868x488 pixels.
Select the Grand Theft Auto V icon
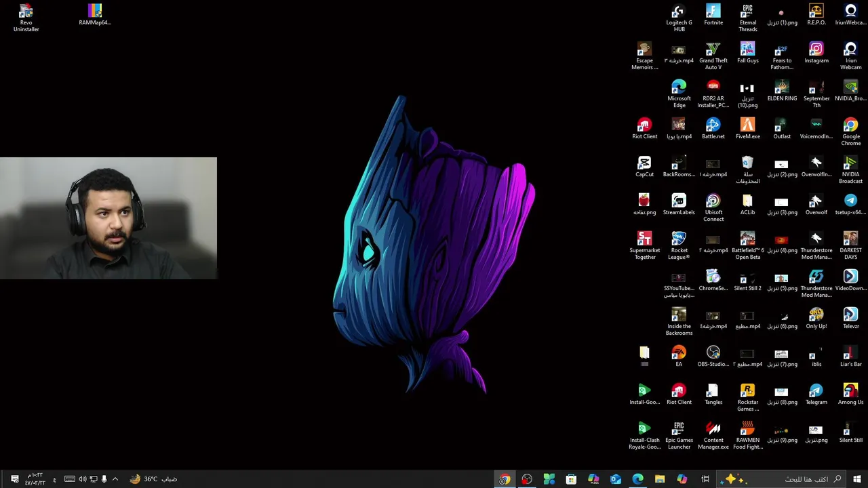(713, 56)
